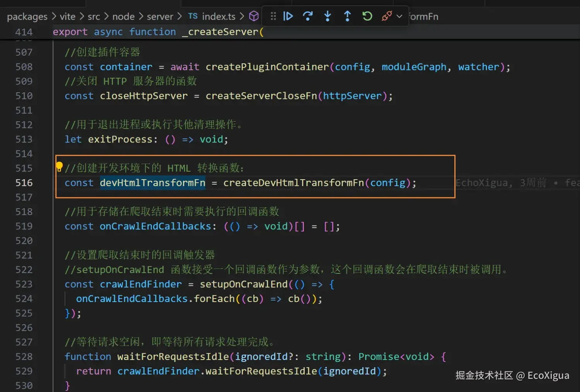Click line number 508 in gutter
Viewport: 580px width, 392px height.
tap(24, 67)
